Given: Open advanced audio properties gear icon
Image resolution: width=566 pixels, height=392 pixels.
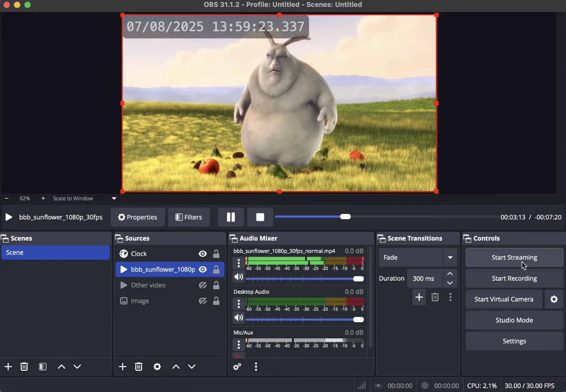Looking at the screenshot, I should [238, 367].
